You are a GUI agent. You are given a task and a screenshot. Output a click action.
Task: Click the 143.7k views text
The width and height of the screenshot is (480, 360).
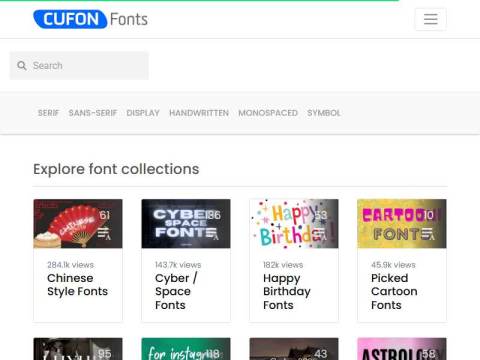pyautogui.click(x=178, y=265)
